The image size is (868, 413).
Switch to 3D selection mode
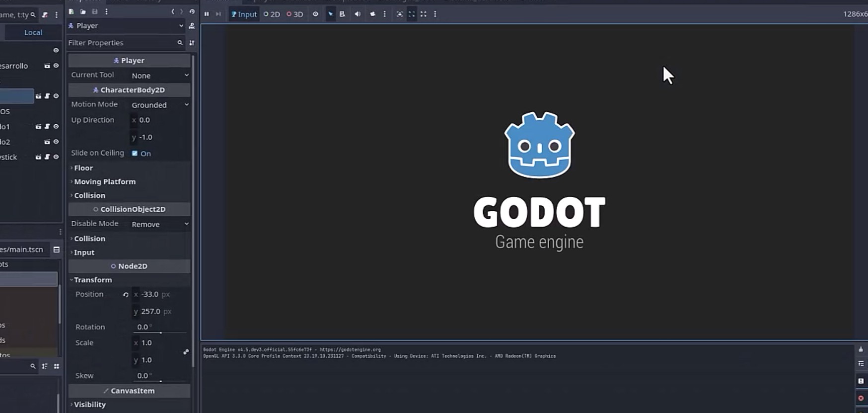295,14
